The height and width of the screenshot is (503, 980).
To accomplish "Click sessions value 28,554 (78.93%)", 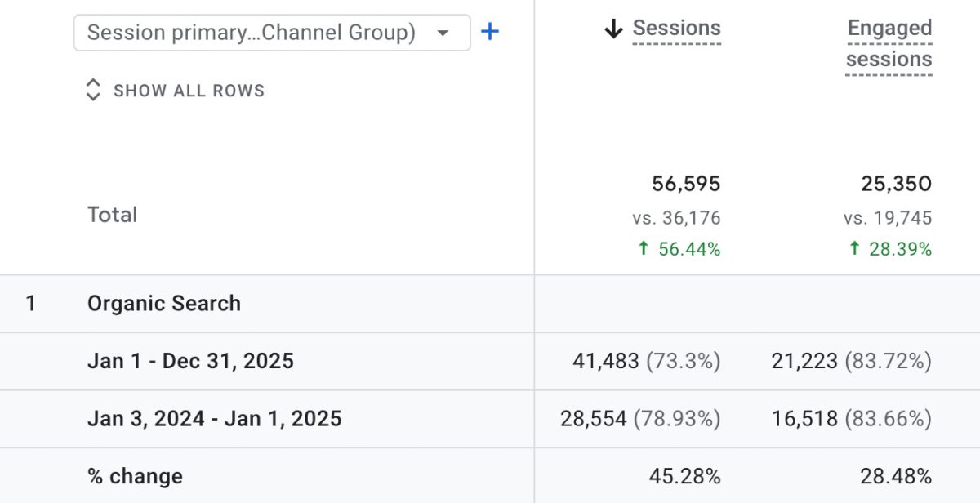I will click(640, 419).
